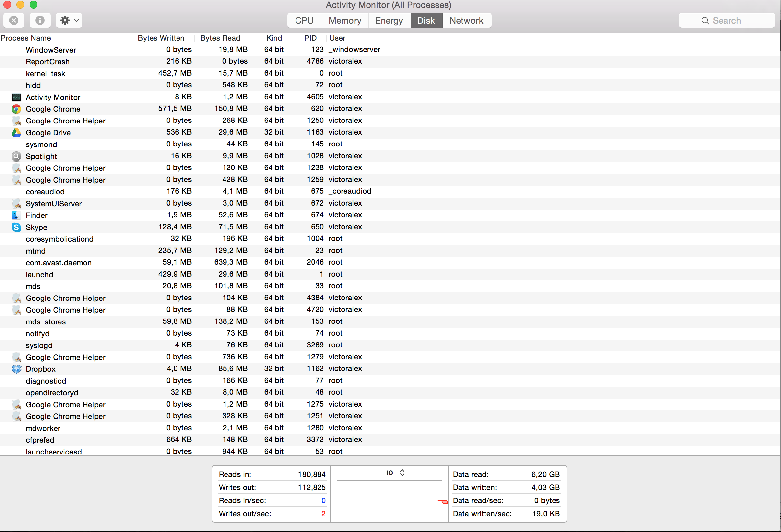Select the syslogd process
Image resolution: width=781 pixels, height=532 pixels.
pos(390,345)
